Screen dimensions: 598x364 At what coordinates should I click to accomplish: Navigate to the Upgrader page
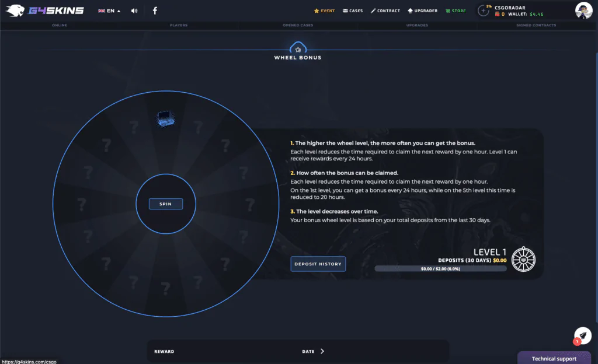pos(422,10)
